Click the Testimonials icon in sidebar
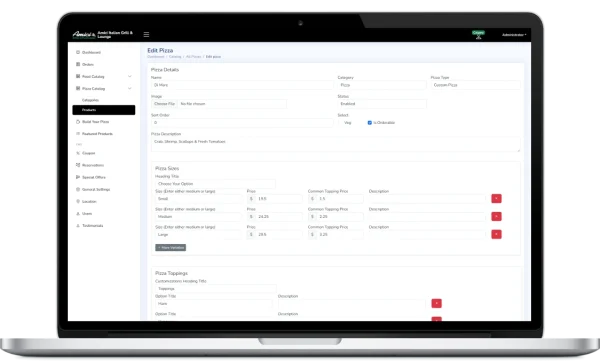 click(78, 225)
